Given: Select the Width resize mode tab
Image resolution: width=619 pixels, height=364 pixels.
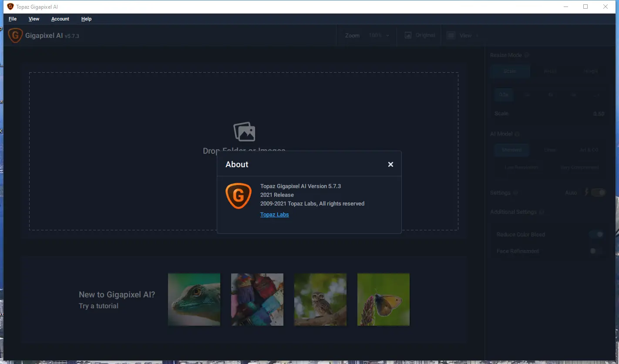Looking at the screenshot, I should (x=550, y=71).
